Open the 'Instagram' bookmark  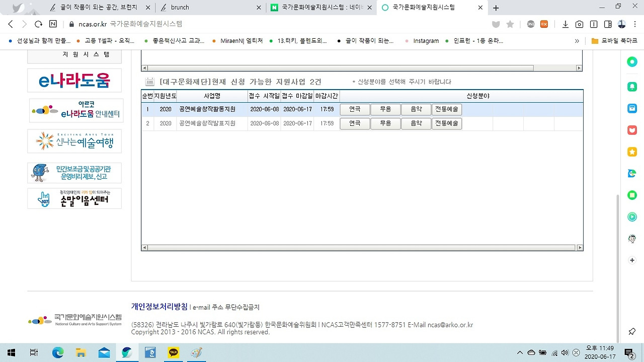pyautogui.click(x=422, y=41)
